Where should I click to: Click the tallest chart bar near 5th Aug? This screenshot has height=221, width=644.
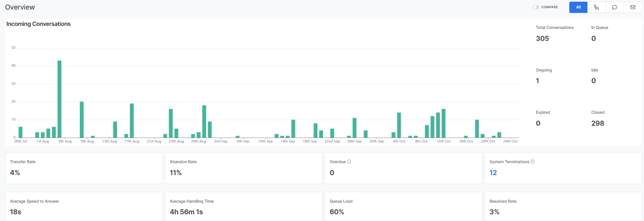pos(59,99)
